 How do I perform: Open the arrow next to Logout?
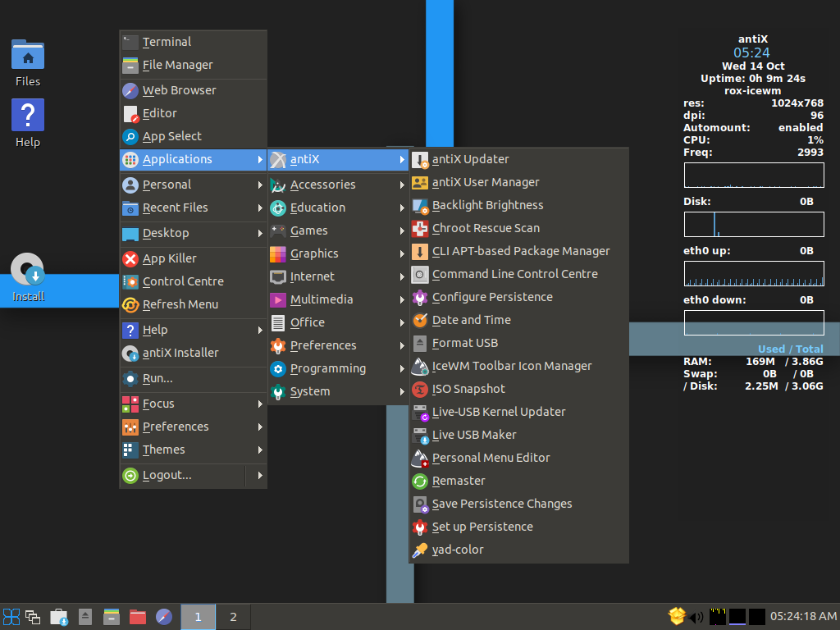pyautogui.click(x=260, y=476)
